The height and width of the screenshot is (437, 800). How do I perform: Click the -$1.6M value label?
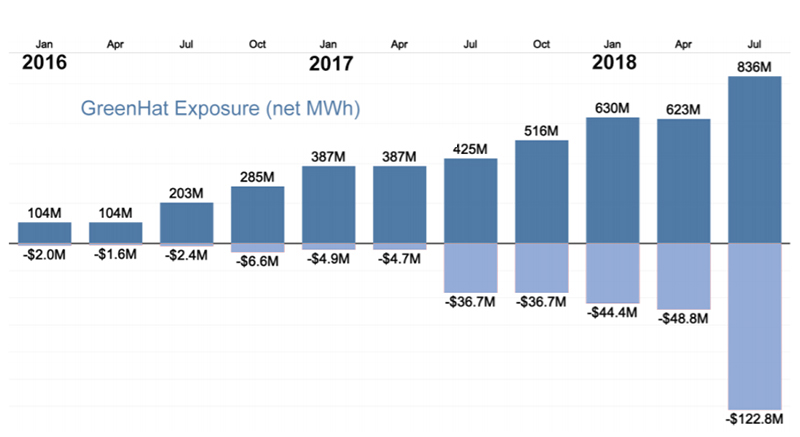click(116, 254)
